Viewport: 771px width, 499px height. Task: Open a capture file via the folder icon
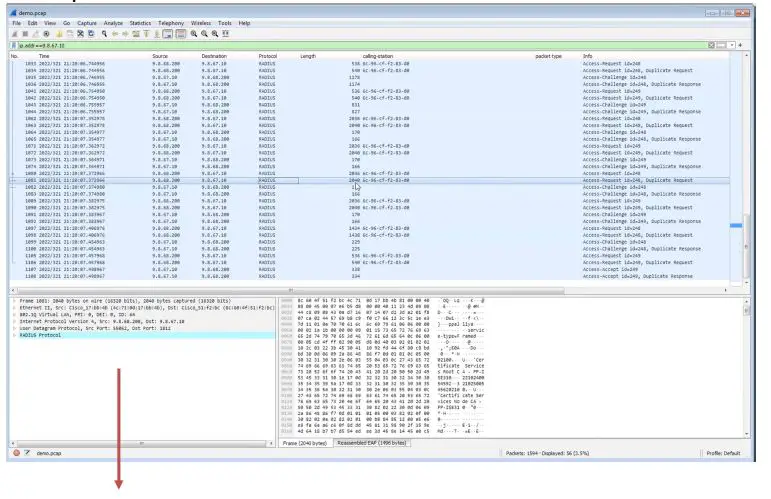coord(59,34)
